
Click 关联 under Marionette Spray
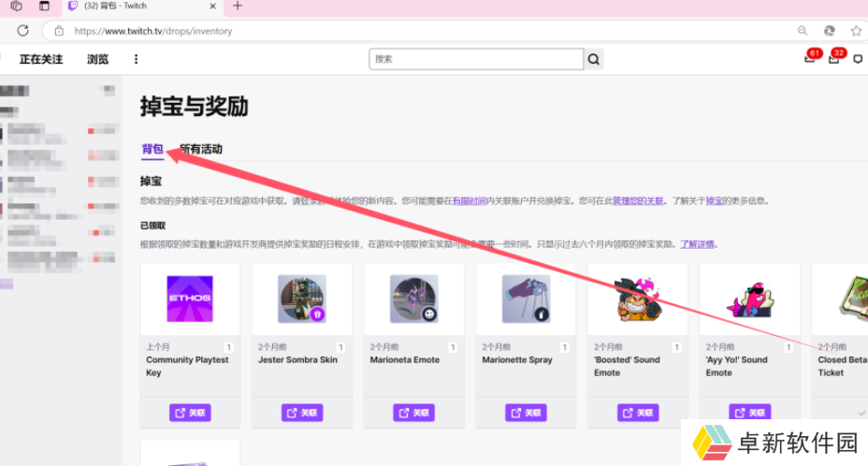(x=526, y=413)
